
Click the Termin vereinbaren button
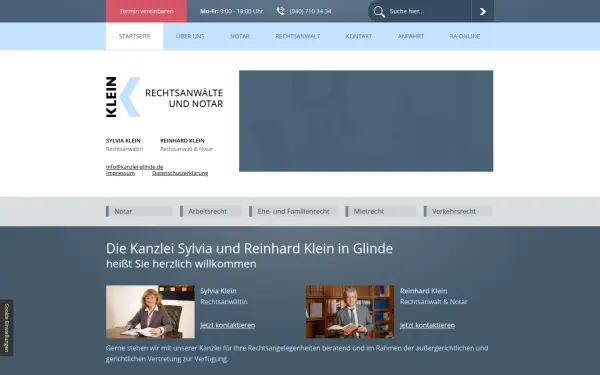point(146,11)
